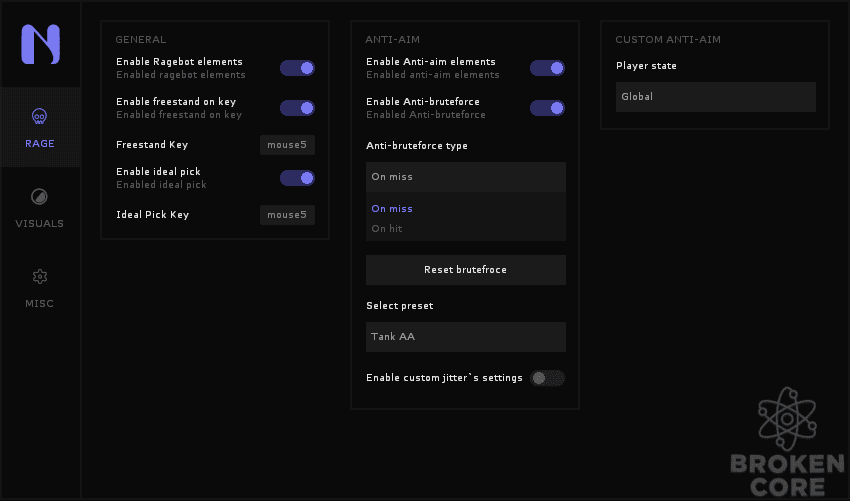Switch to the MISC section label
Image resolution: width=850 pixels, height=501 pixels.
40,304
